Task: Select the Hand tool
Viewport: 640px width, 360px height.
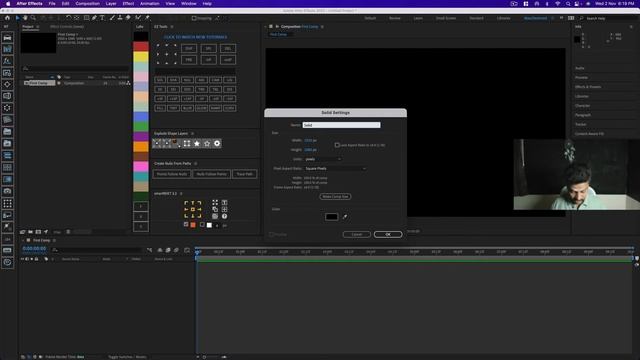Action: pos(25,18)
